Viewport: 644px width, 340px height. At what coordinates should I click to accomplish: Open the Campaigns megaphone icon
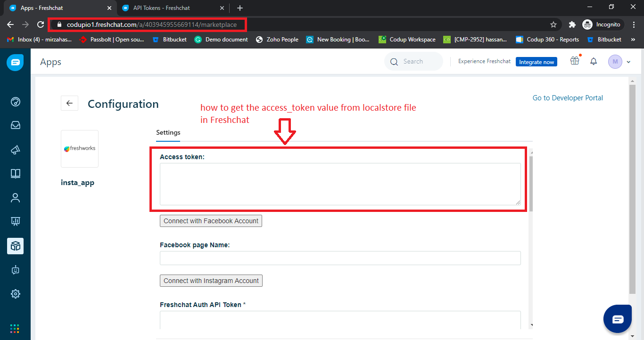pyautogui.click(x=16, y=150)
